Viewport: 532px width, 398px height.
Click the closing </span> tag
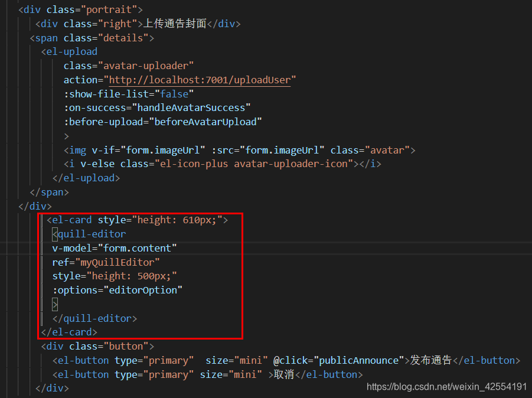pyautogui.click(x=49, y=193)
